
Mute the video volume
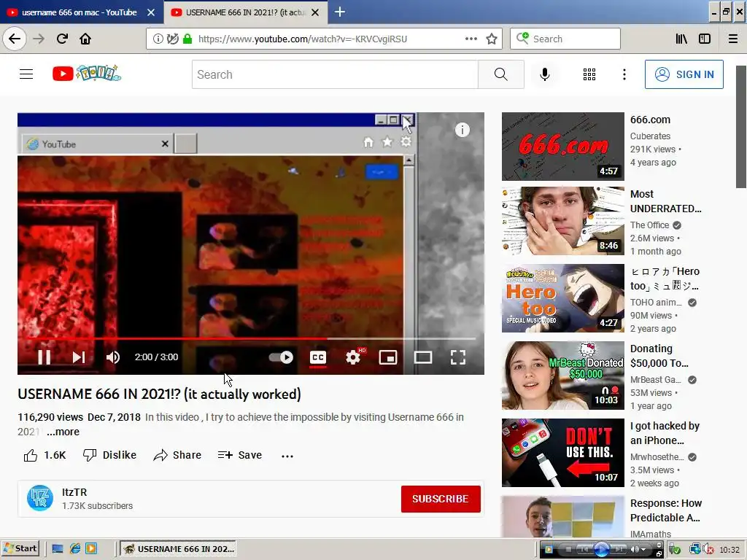coord(113,357)
